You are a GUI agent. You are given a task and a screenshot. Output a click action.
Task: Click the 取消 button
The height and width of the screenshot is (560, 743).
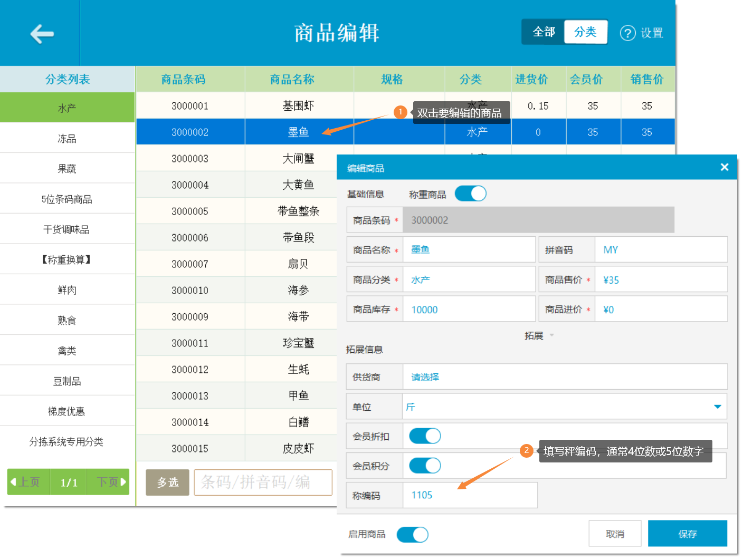(615, 534)
